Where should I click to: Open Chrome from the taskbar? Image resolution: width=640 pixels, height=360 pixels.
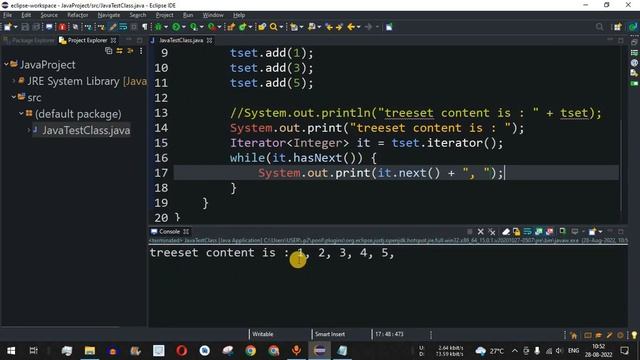pyautogui.click(x=251, y=351)
